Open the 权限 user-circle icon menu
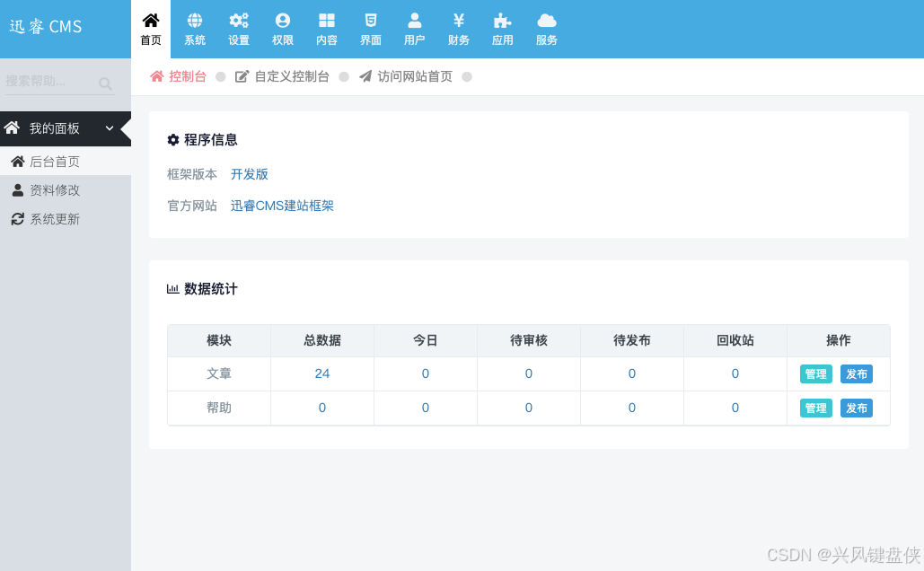 [x=283, y=29]
